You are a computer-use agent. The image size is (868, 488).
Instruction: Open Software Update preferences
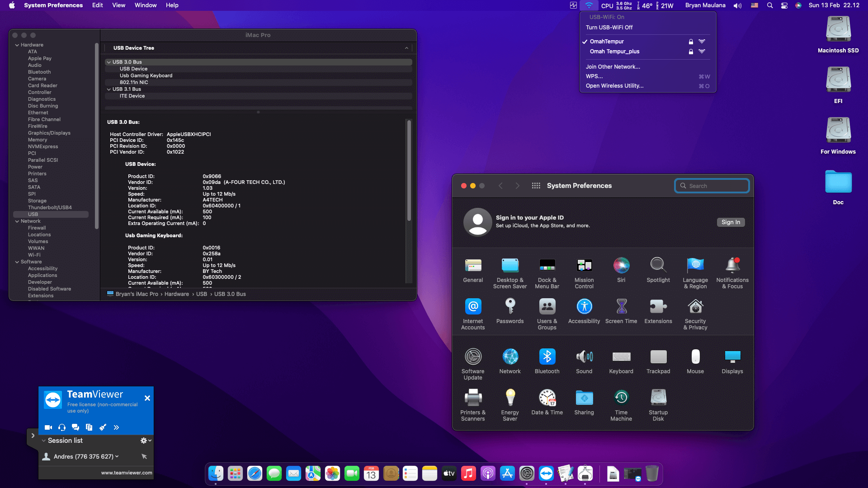(x=473, y=364)
